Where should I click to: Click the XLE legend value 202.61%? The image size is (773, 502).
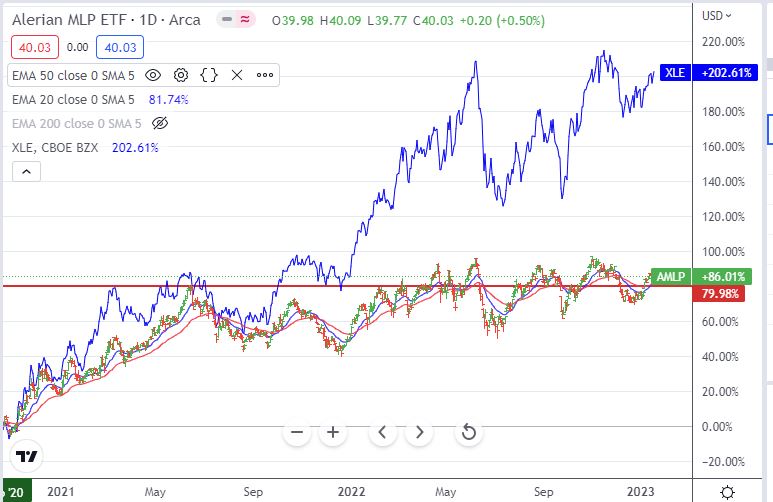click(135, 147)
